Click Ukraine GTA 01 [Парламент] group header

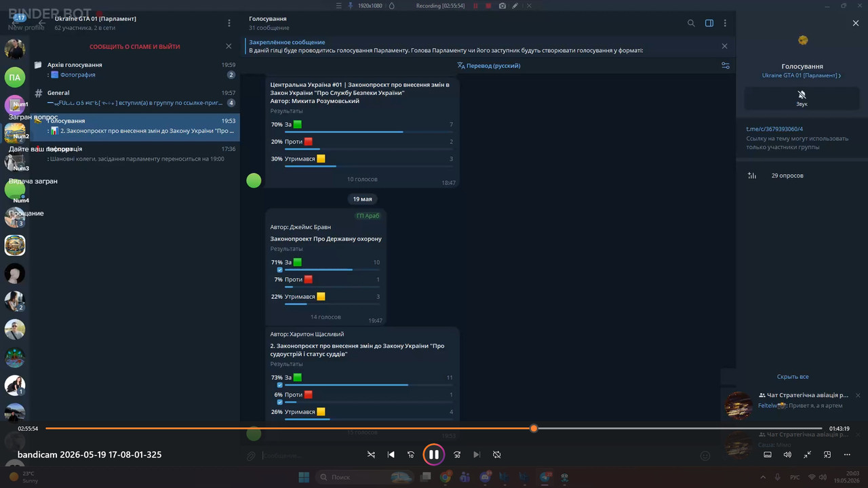96,23
